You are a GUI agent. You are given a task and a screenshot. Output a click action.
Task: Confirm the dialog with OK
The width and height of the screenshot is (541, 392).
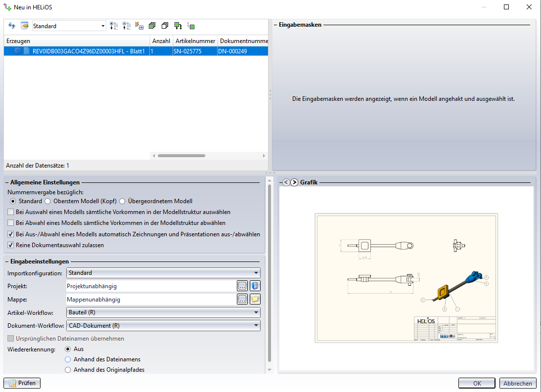point(477,383)
